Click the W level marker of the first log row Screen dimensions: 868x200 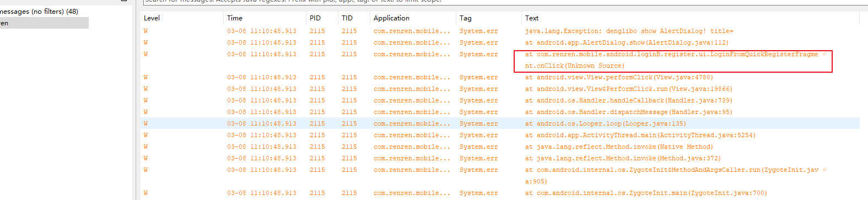(x=145, y=31)
